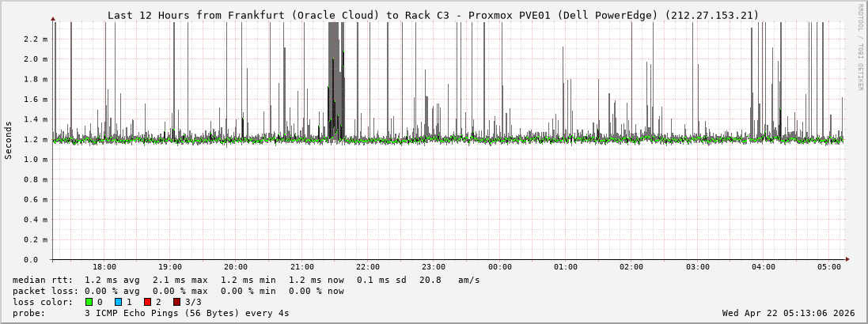Click the red arrow atop the y-axis
868x324 pixels.
point(53,18)
